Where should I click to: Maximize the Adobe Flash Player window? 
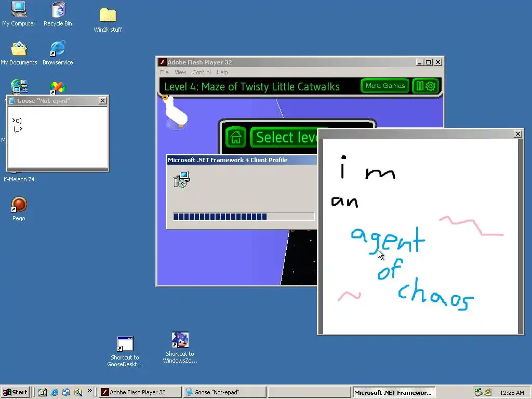click(428, 62)
